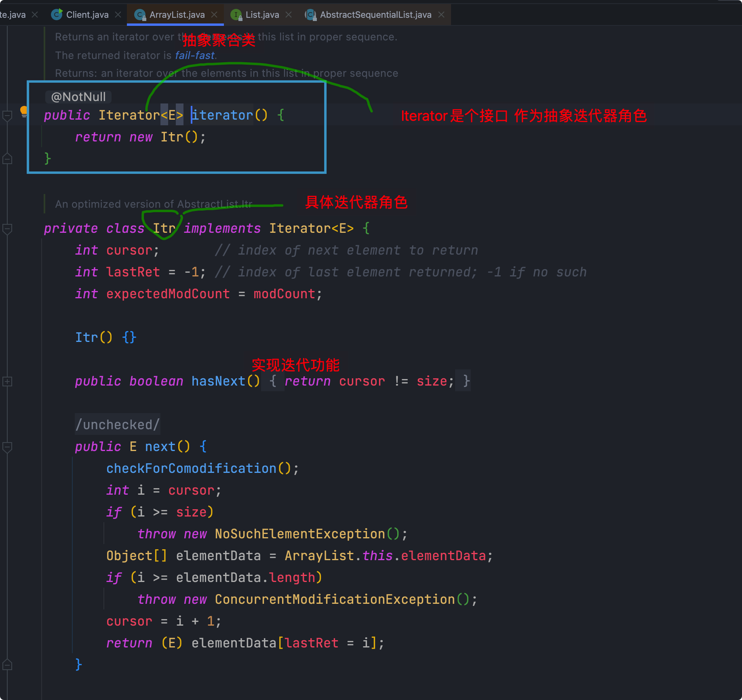
Task: Click the Itr class name in the class declaration
Action: pos(164,228)
